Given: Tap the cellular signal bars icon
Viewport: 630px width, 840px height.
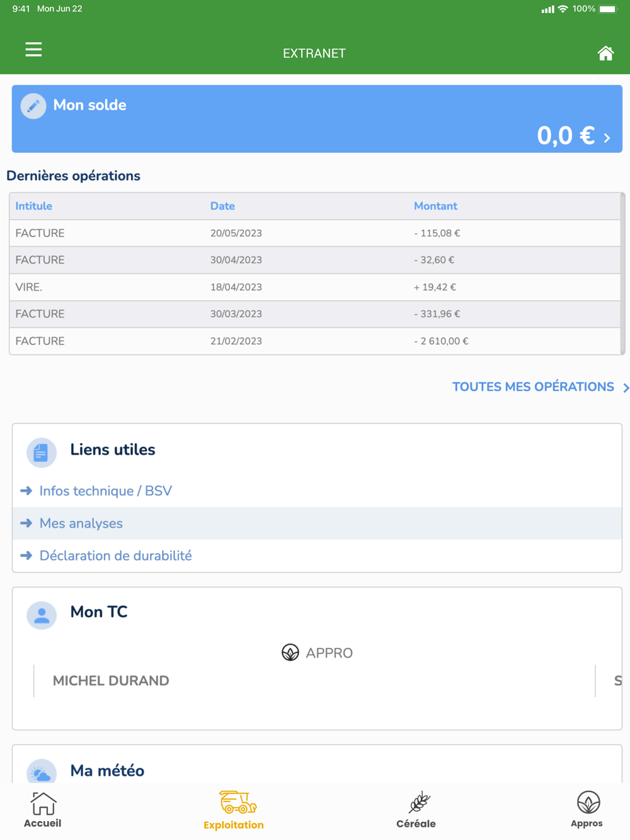Looking at the screenshot, I should point(548,9).
